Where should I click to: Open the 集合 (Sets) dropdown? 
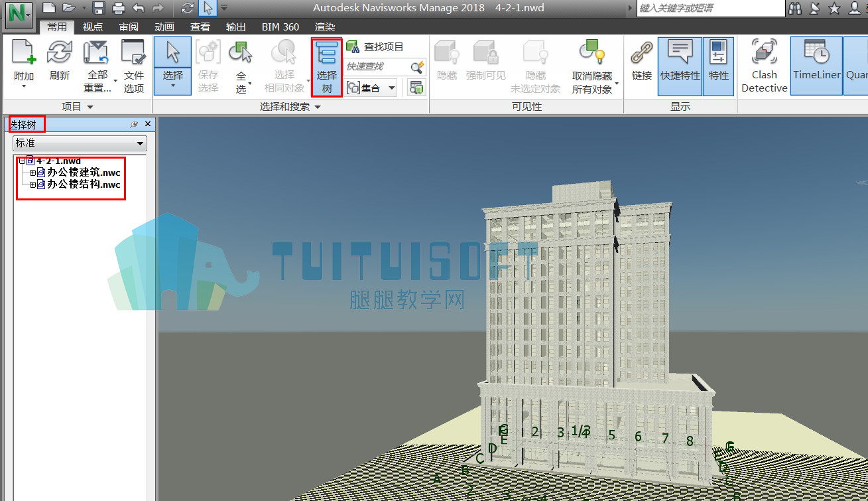click(x=371, y=88)
